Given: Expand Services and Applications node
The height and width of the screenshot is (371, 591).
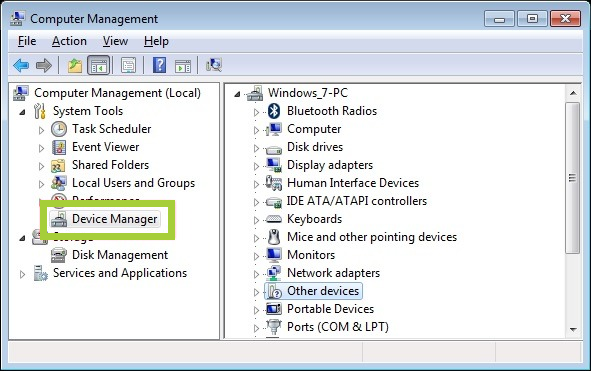Looking at the screenshot, I should (x=23, y=274).
